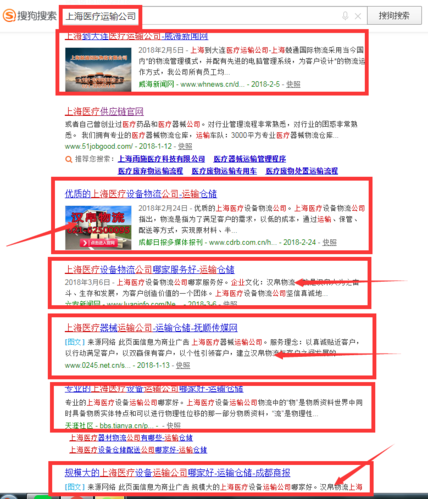Open 快照 for the 威海新闻网 result
The height and width of the screenshot is (499, 428).
pos(293,84)
